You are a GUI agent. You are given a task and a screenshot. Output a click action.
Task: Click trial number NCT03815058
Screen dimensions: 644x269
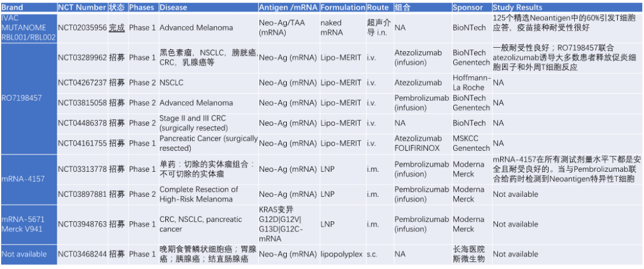coord(82,103)
